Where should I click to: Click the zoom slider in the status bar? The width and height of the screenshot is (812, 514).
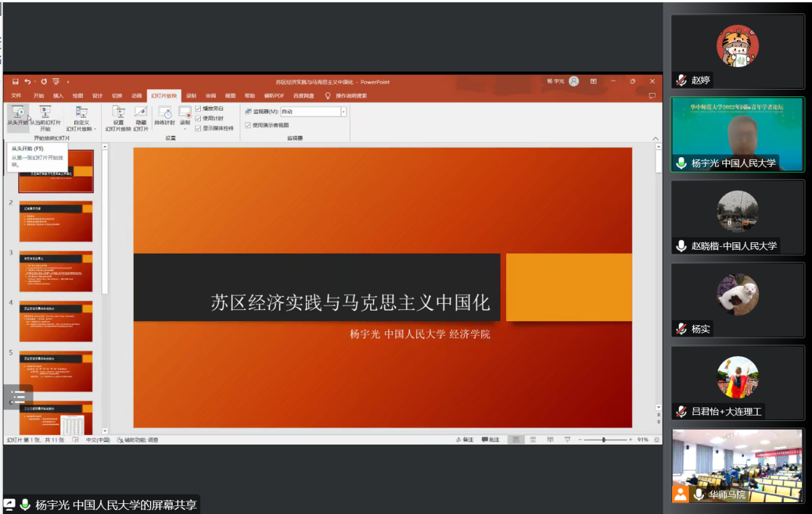coord(604,440)
